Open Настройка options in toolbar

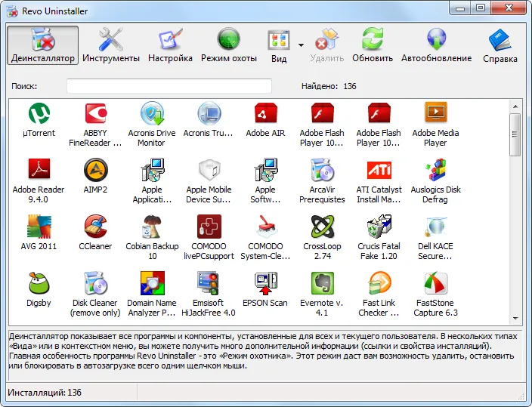[170, 45]
